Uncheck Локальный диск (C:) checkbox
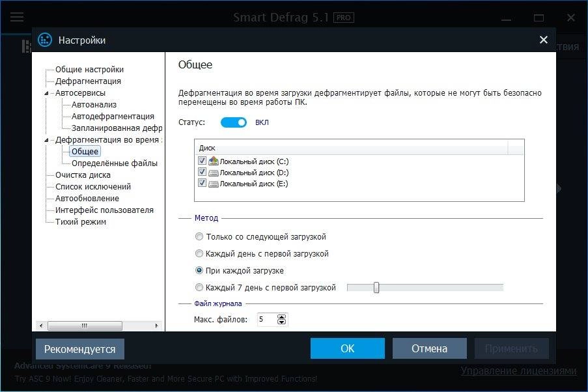 click(x=202, y=161)
